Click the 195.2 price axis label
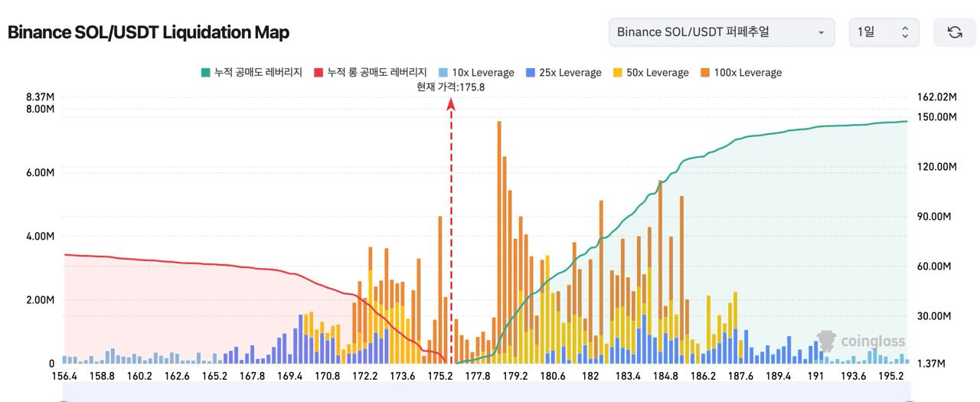 (891, 376)
